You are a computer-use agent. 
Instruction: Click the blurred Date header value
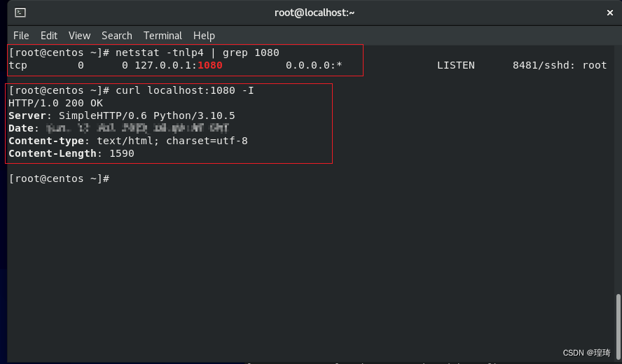tap(137, 128)
